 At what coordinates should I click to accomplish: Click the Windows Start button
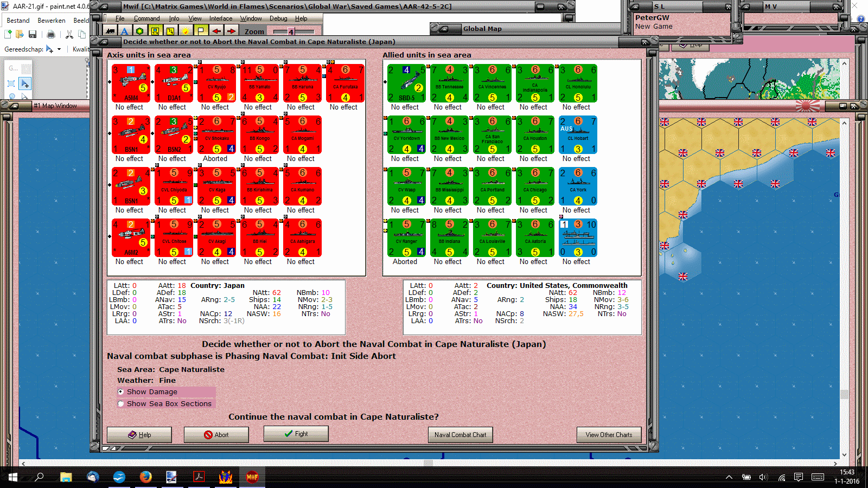(x=13, y=477)
